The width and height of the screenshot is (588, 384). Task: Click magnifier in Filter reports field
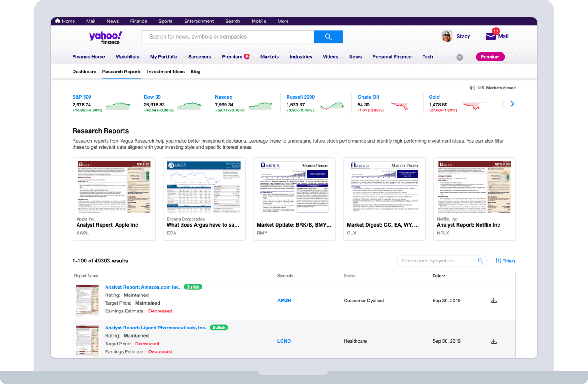(x=481, y=261)
